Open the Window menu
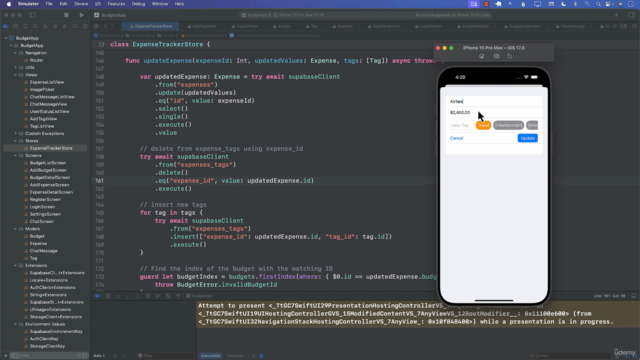This screenshot has width=640, height=360. (x=160, y=4)
